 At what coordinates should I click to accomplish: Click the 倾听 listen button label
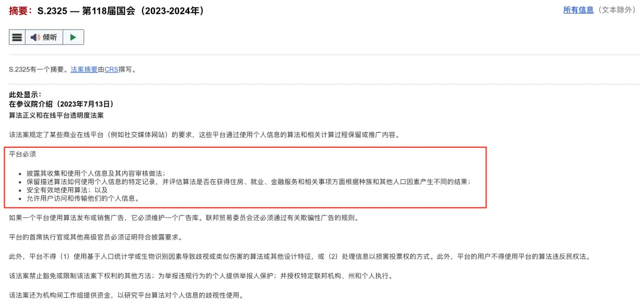tap(49, 38)
